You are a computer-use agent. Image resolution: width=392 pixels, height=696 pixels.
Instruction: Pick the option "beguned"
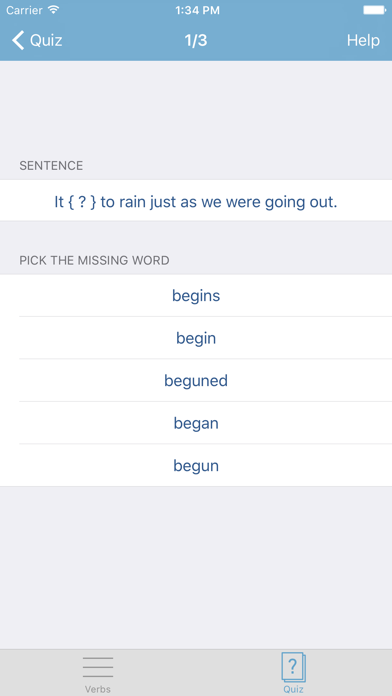point(196,380)
